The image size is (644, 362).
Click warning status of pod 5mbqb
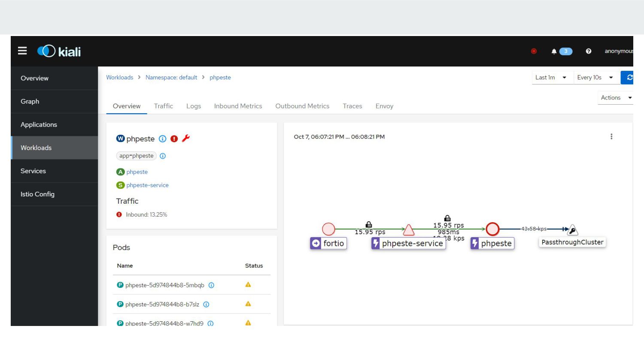click(248, 285)
